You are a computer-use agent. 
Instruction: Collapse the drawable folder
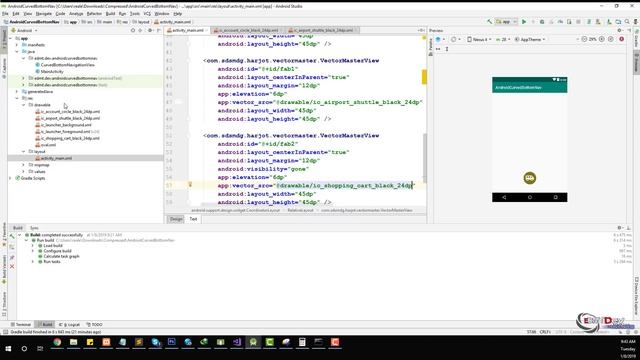tap(23, 105)
